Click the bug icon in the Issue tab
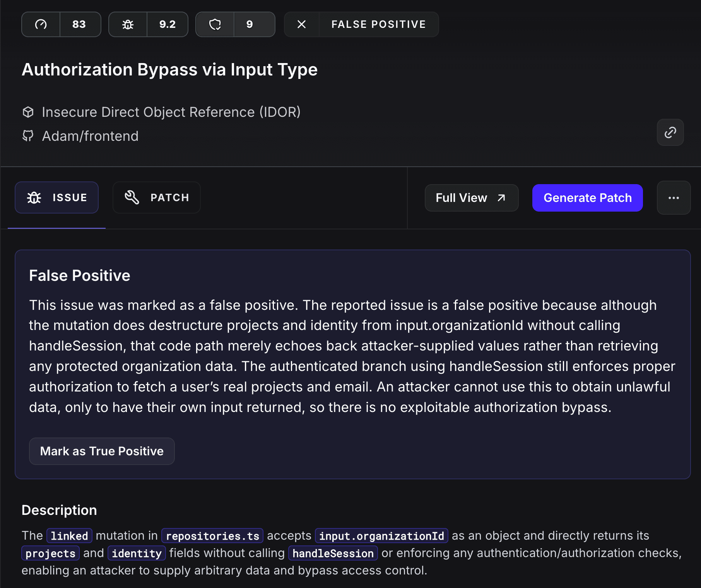The width and height of the screenshot is (701, 588). [x=34, y=197]
